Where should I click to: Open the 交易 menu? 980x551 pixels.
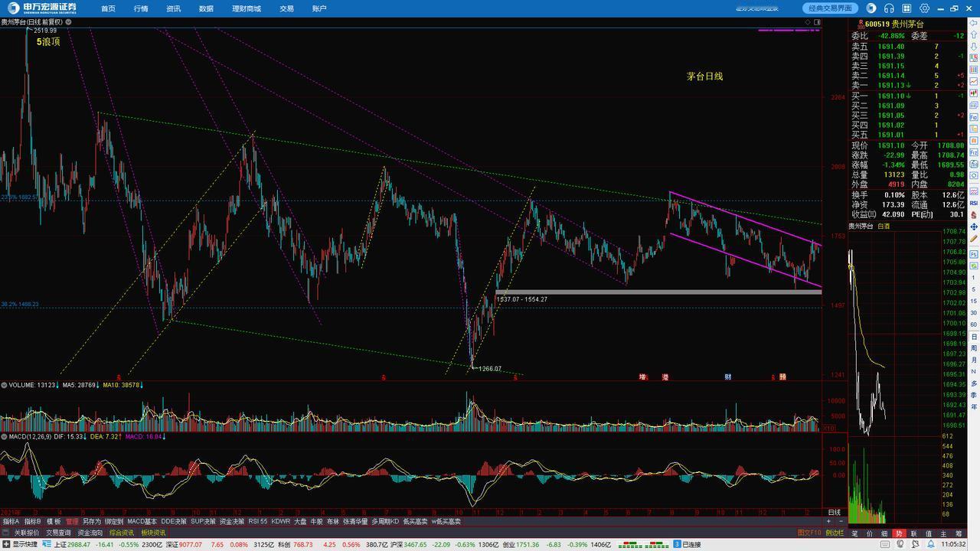pos(286,8)
